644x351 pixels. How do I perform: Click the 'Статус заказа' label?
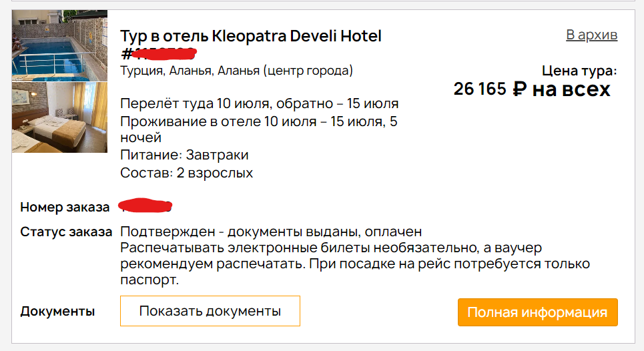pyautogui.click(x=67, y=232)
